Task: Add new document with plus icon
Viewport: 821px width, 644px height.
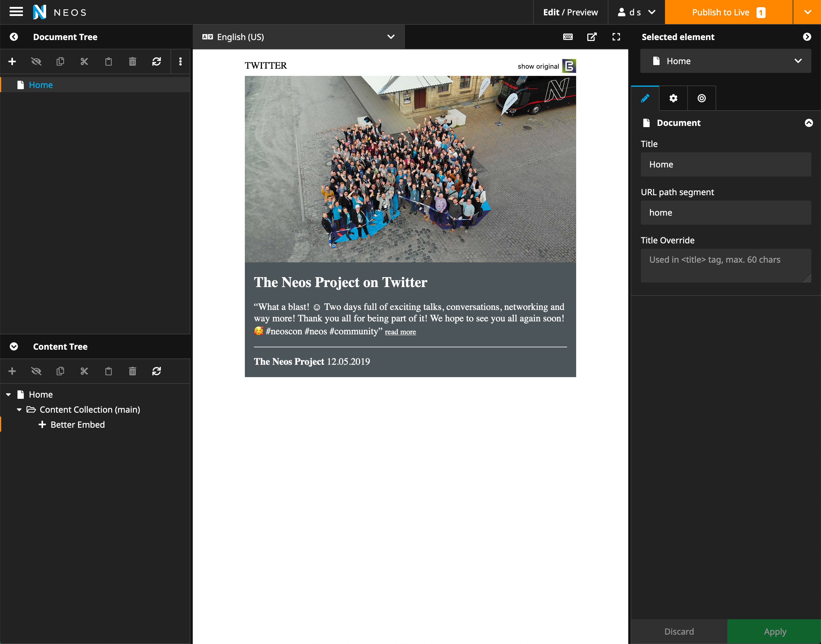Action: (12, 61)
